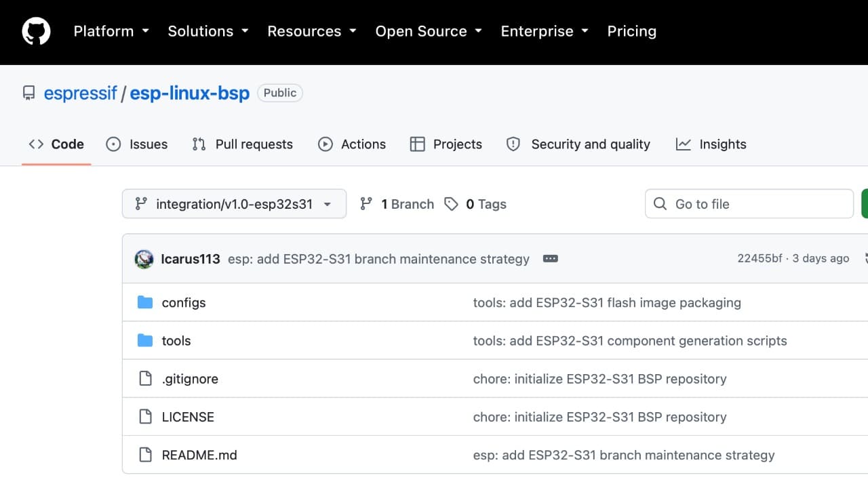The image size is (868, 488).
Task: Click the Pull requests icon
Action: point(199,144)
